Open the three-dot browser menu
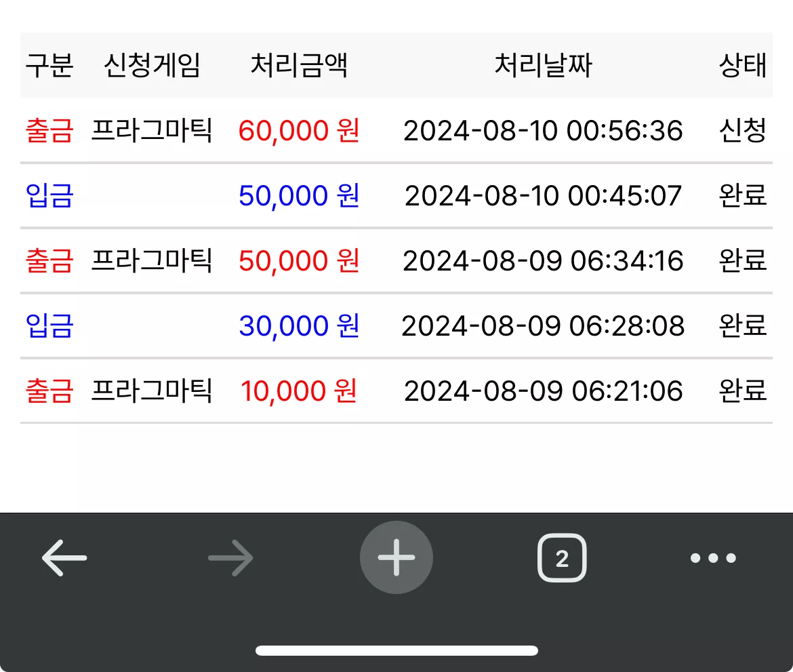 point(713,557)
